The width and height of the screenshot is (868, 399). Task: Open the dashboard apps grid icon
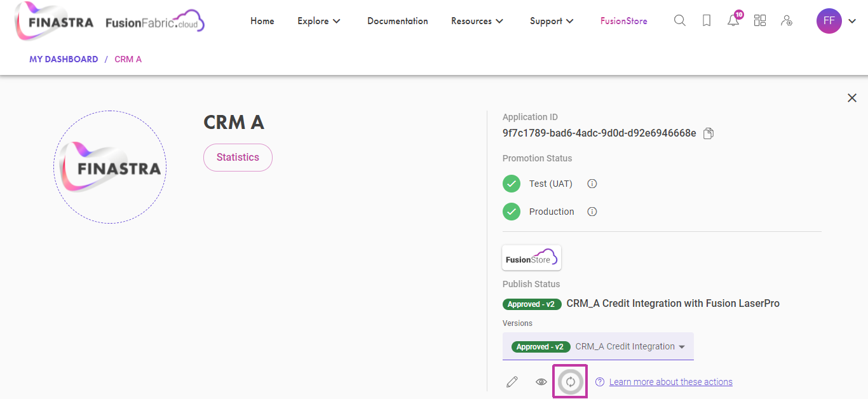click(x=760, y=21)
